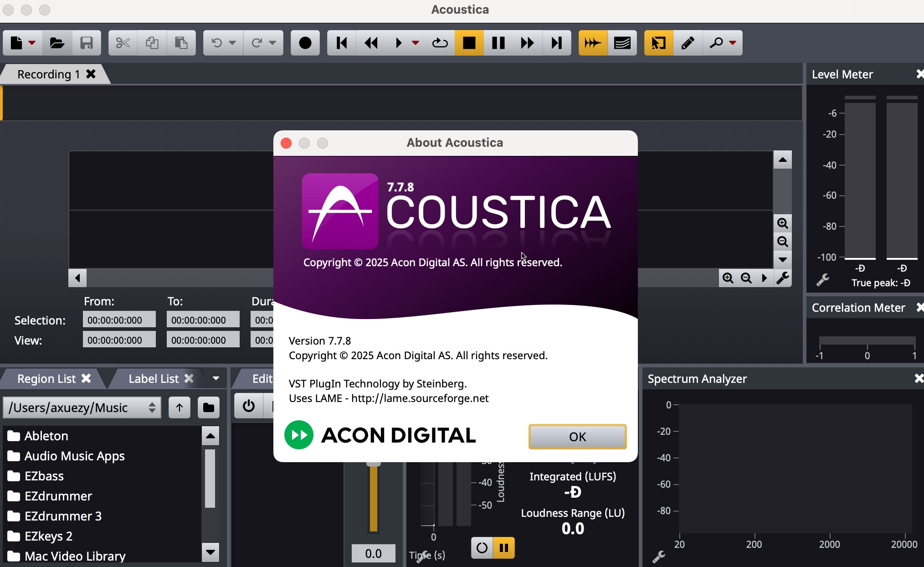Click the horizontal scroll right arrow
The height and width of the screenshot is (567, 924).
pos(765,278)
